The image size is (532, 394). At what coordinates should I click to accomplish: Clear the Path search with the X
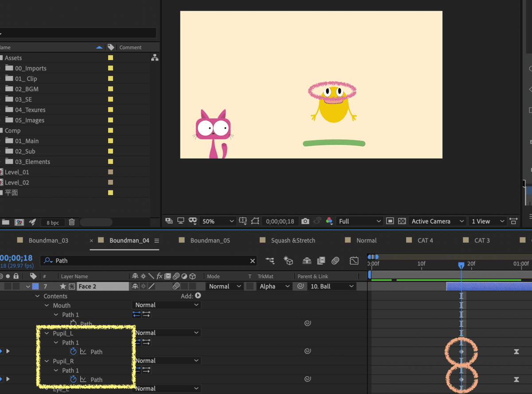point(253,261)
